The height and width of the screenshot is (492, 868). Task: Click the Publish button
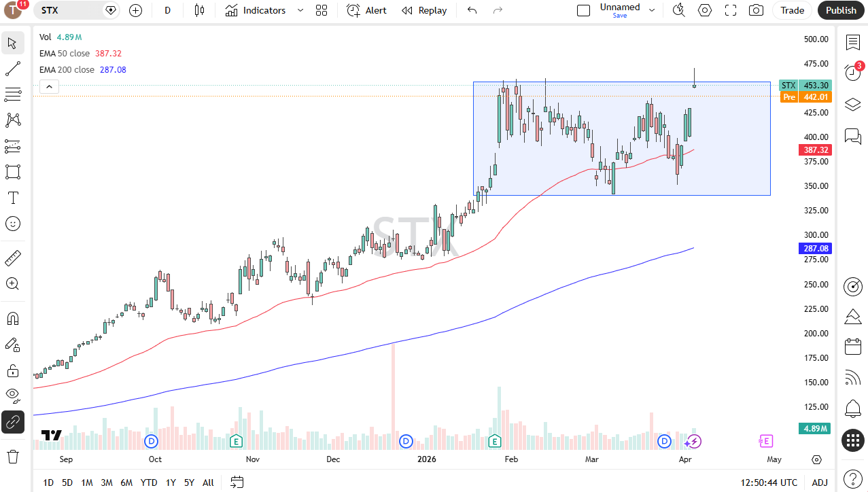tap(841, 10)
